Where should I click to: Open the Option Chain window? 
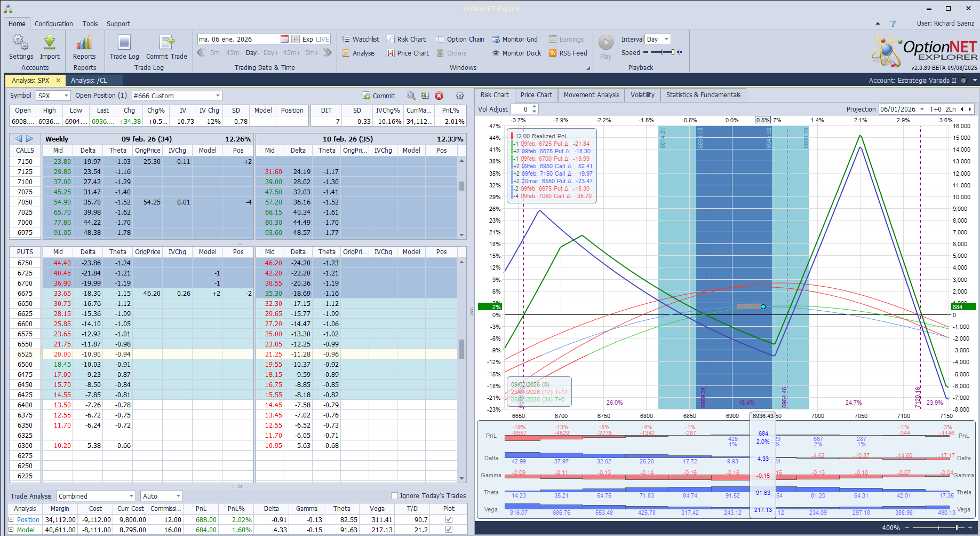coord(460,39)
